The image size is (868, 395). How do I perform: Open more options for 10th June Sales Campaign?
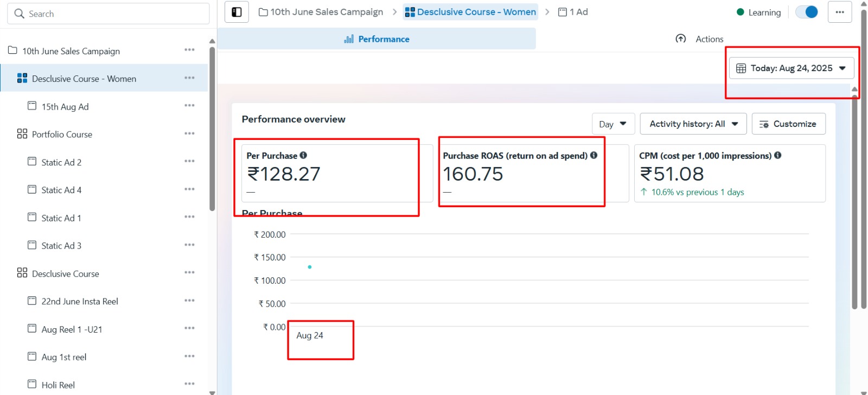pos(189,50)
